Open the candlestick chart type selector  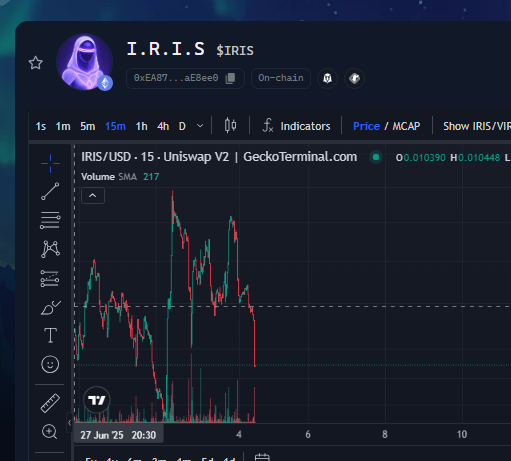230,126
